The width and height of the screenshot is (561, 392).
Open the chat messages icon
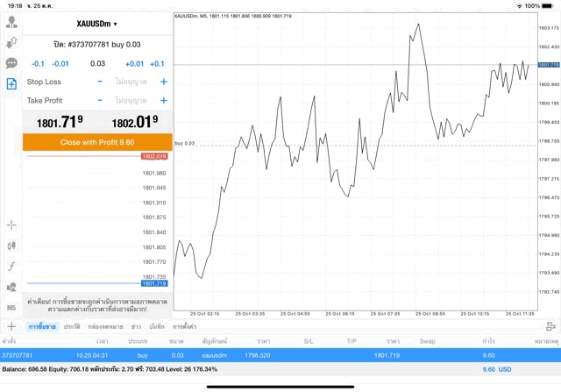pos(11,63)
